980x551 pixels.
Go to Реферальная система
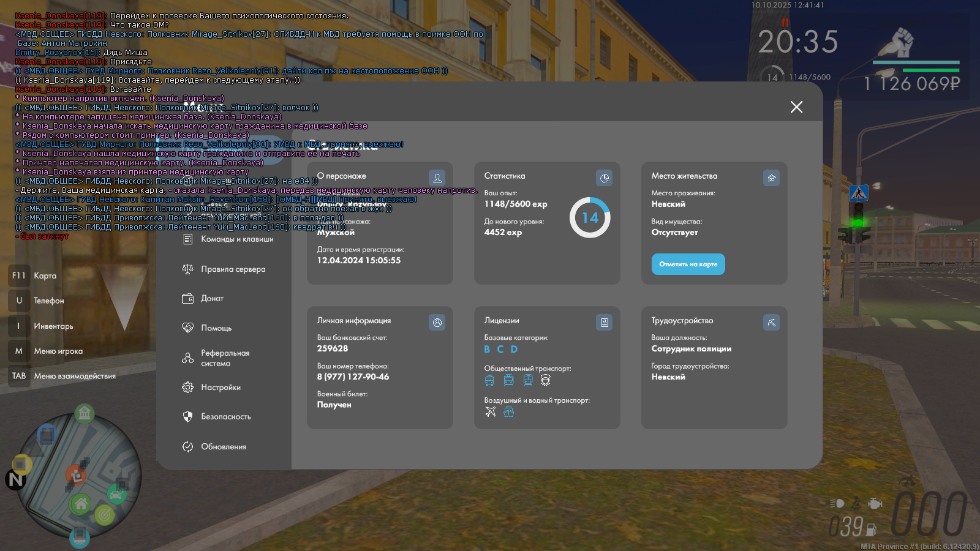coord(216,358)
